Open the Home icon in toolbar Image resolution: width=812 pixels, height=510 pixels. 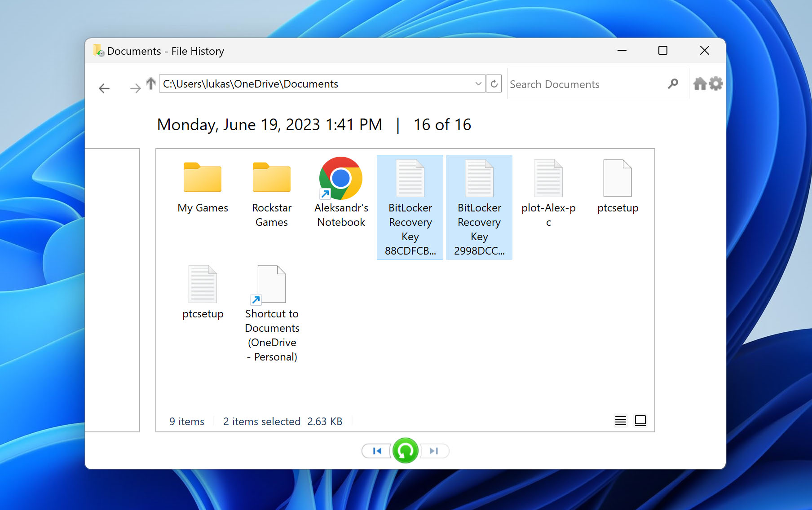click(700, 84)
